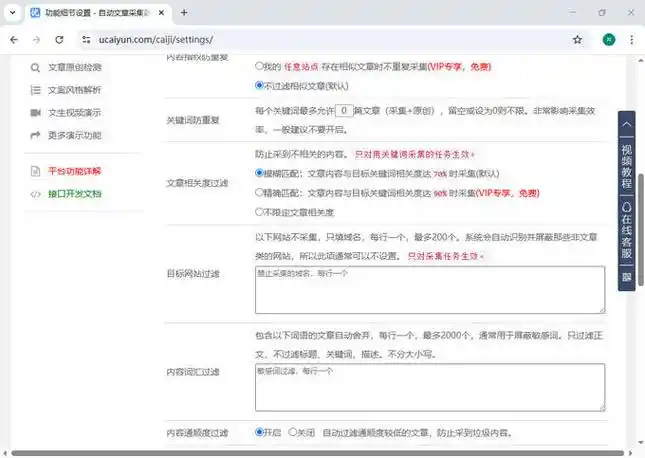
Task: Click the 文章相关度过滤 row label
Action: (x=197, y=183)
